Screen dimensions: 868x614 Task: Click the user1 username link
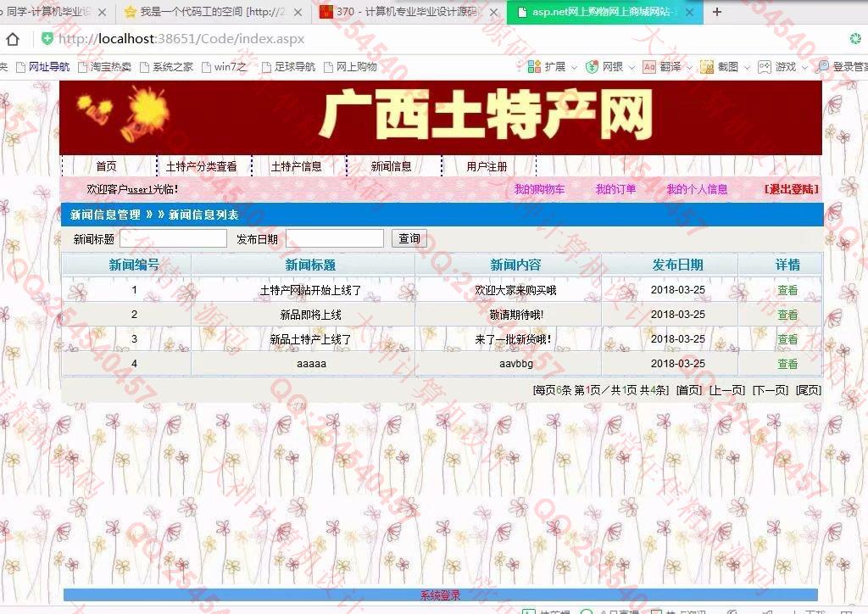pos(140,190)
